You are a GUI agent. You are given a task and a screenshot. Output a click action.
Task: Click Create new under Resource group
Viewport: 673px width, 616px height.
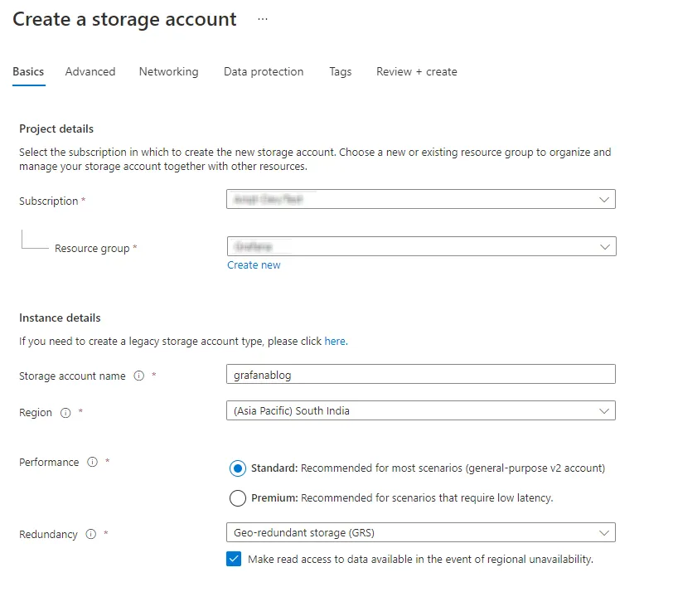click(x=254, y=264)
